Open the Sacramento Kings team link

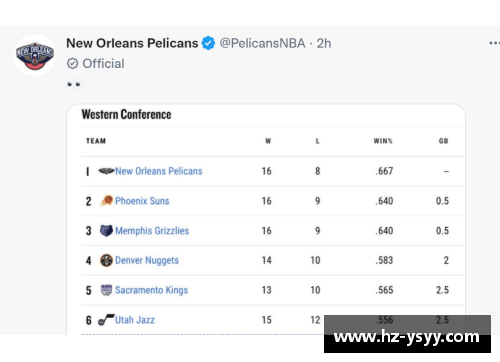(x=152, y=290)
